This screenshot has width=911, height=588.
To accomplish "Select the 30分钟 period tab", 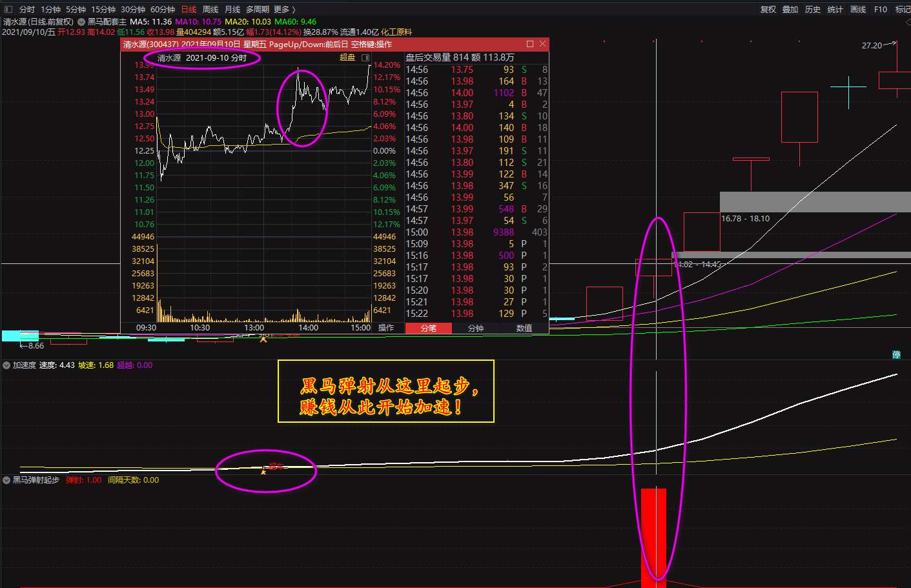I will 133,10.
